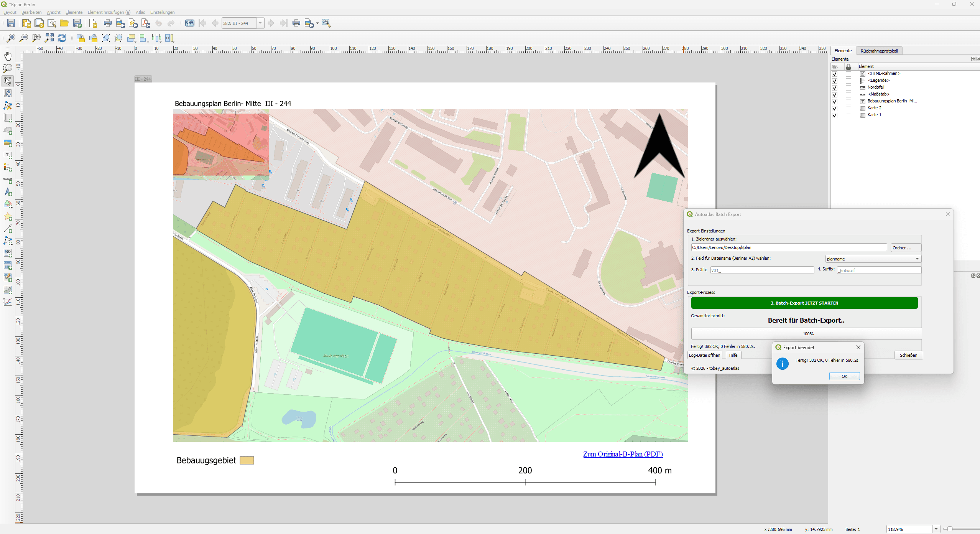Open the Distribute items dropdown
The width and height of the screenshot is (980, 534).
click(x=156, y=38)
